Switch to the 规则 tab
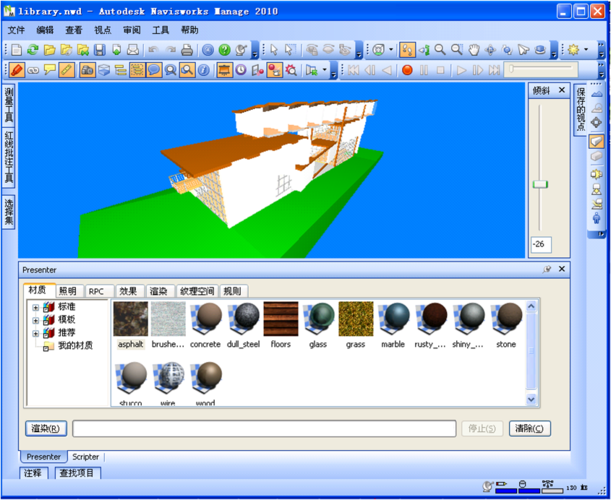This screenshot has width=611, height=500. point(233,291)
